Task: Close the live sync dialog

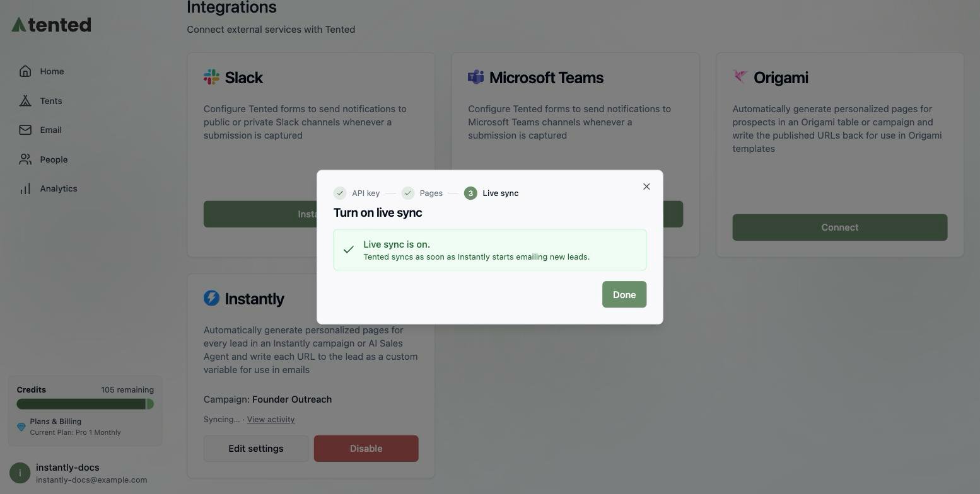Action: coord(646,187)
